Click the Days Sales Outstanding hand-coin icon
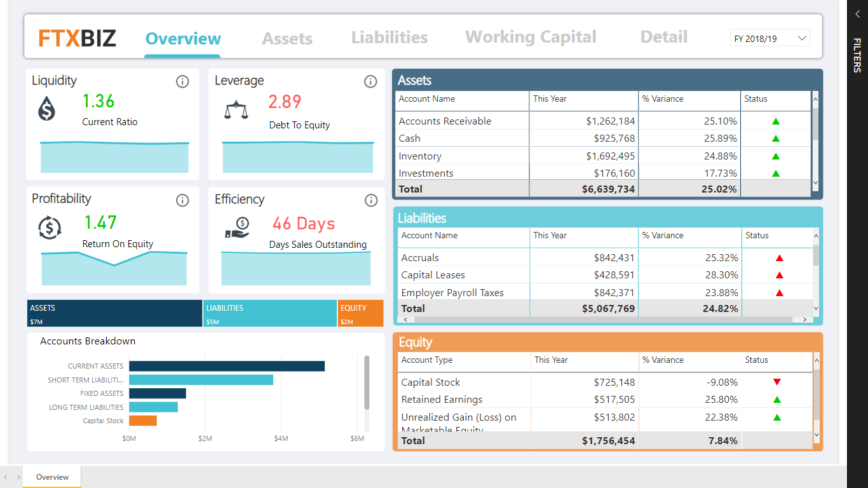 click(x=238, y=228)
